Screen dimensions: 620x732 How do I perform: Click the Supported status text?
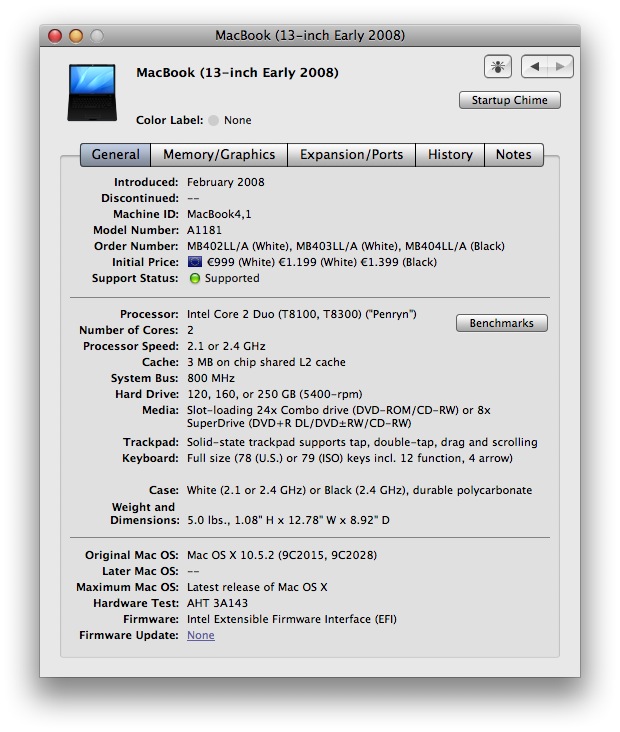[x=232, y=278]
